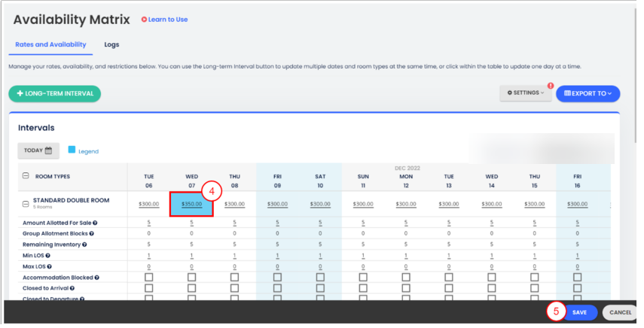
Task: Edit the $300.00 rate for TUE 06
Action: [148, 204]
